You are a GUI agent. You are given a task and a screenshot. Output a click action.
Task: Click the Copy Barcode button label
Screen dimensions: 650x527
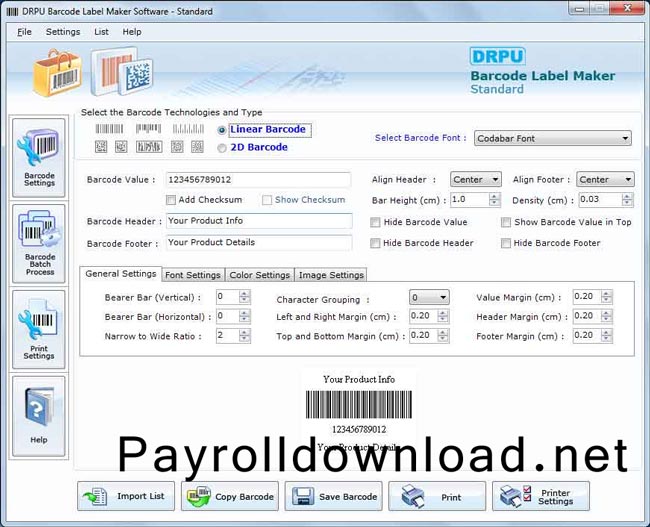(244, 497)
